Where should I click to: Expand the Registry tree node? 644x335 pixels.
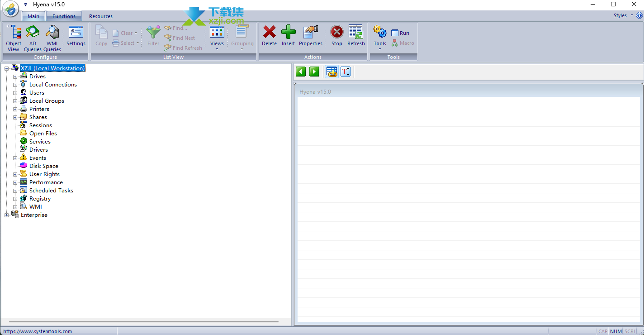point(15,199)
